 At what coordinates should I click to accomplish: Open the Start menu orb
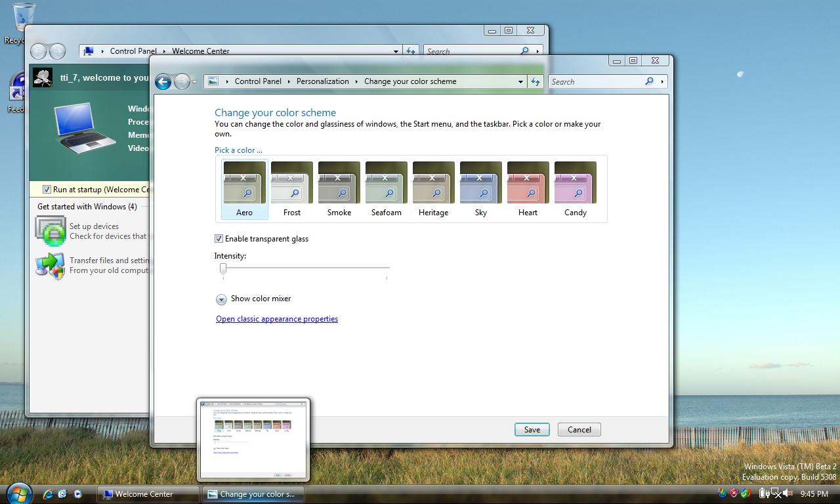(18, 493)
